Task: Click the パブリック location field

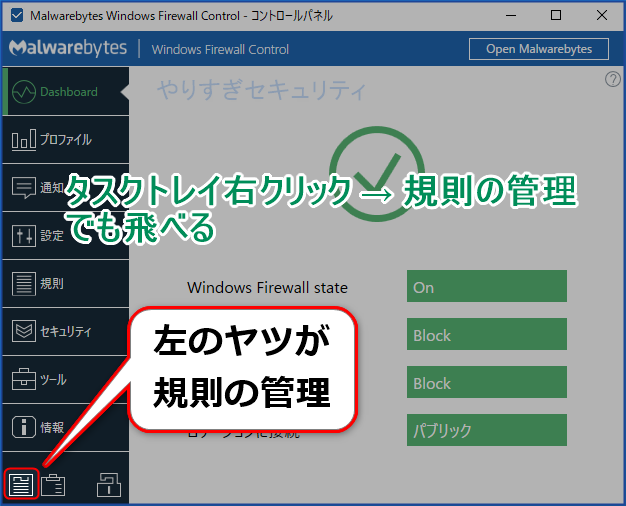Action: click(487, 430)
